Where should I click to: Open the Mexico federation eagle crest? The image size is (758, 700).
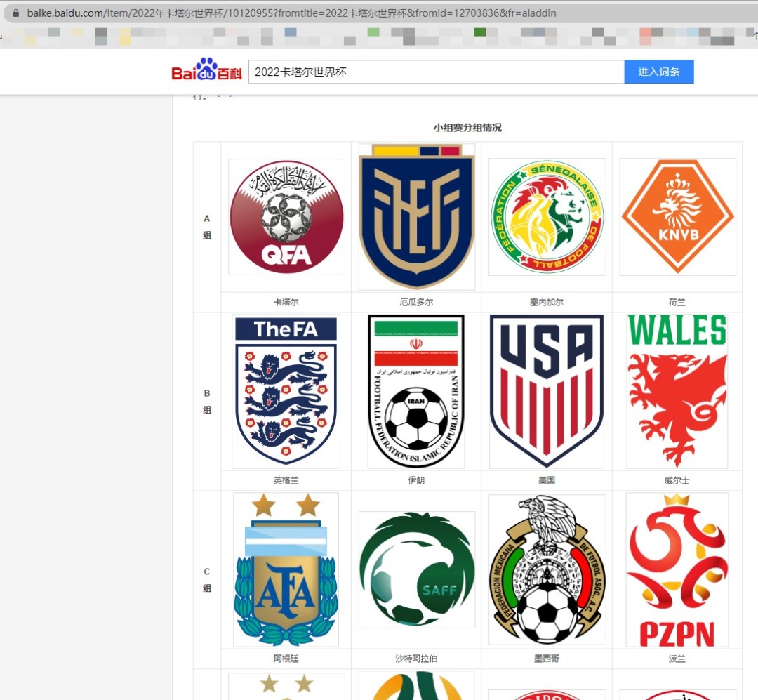click(547, 570)
